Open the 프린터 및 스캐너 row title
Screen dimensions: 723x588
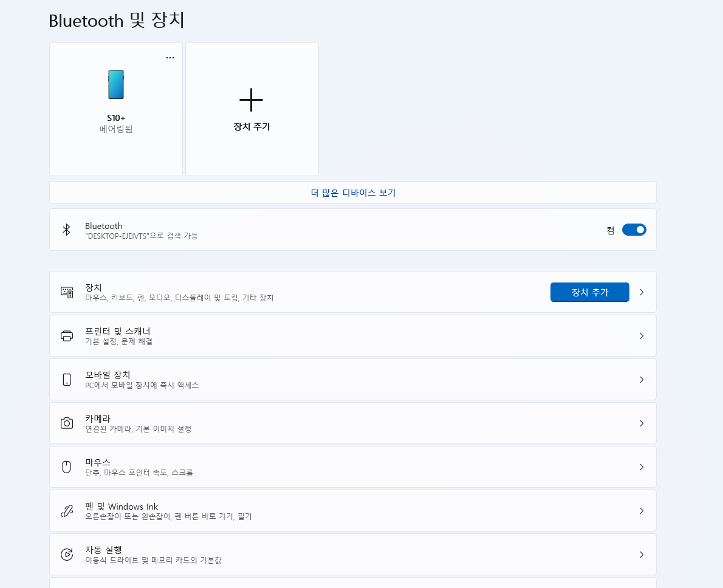(118, 331)
